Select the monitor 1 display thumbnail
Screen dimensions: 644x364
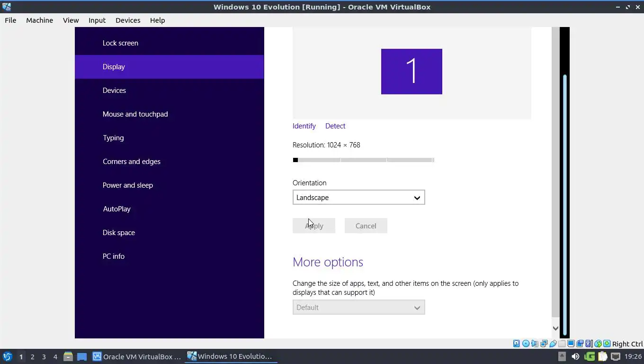(x=411, y=72)
